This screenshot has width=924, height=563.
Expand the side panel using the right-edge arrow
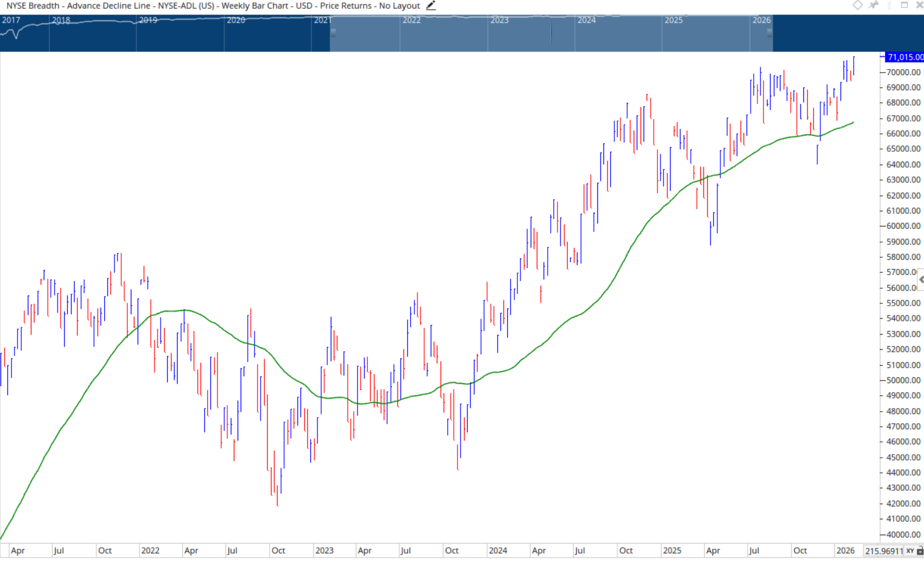(921, 280)
